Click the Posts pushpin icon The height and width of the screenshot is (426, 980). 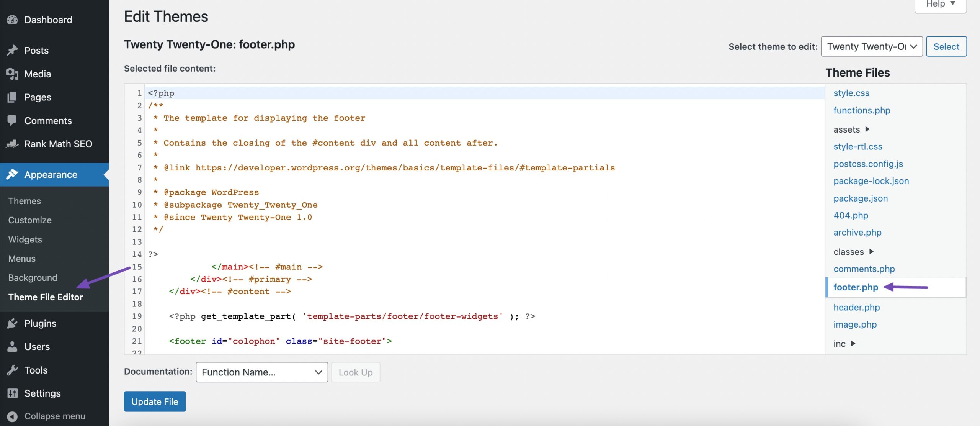13,50
